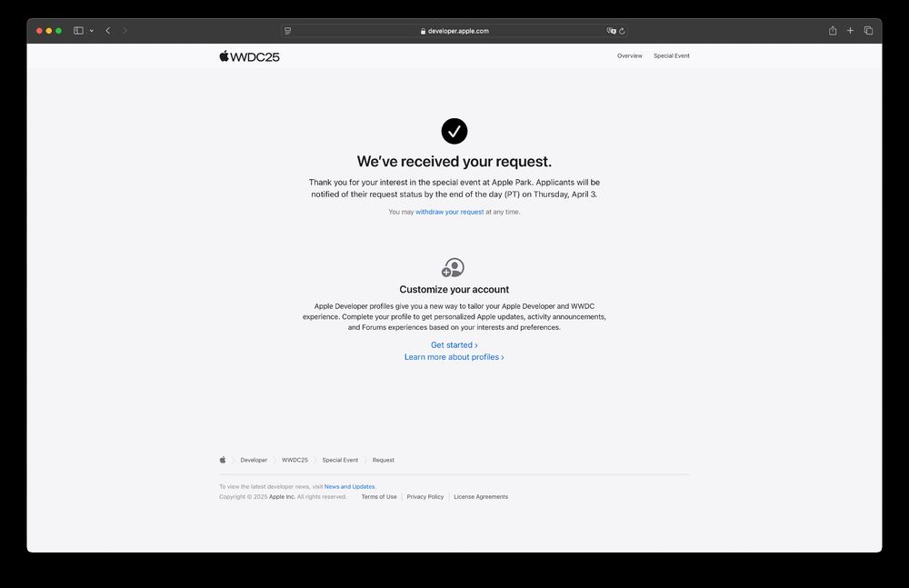Screen dimensions: 909x588
Task: Click the translate icon in address bar
Action: [x=611, y=31]
